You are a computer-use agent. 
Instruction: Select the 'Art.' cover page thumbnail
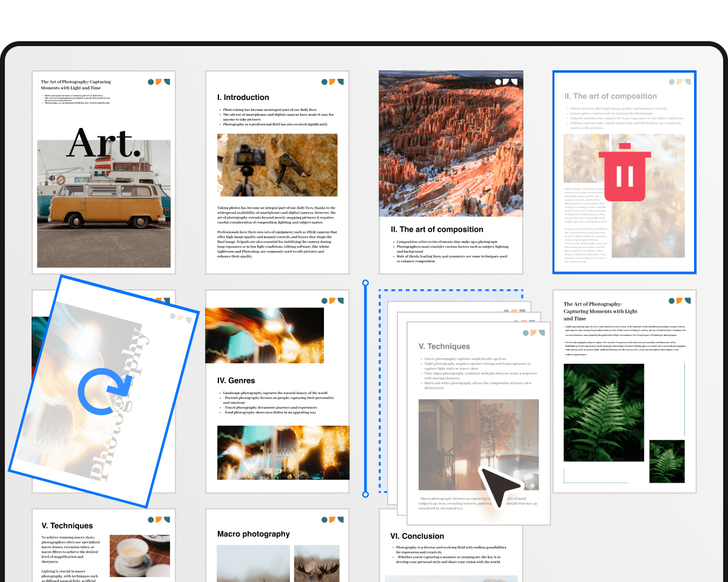pyautogui.click(x=104, y=172)
